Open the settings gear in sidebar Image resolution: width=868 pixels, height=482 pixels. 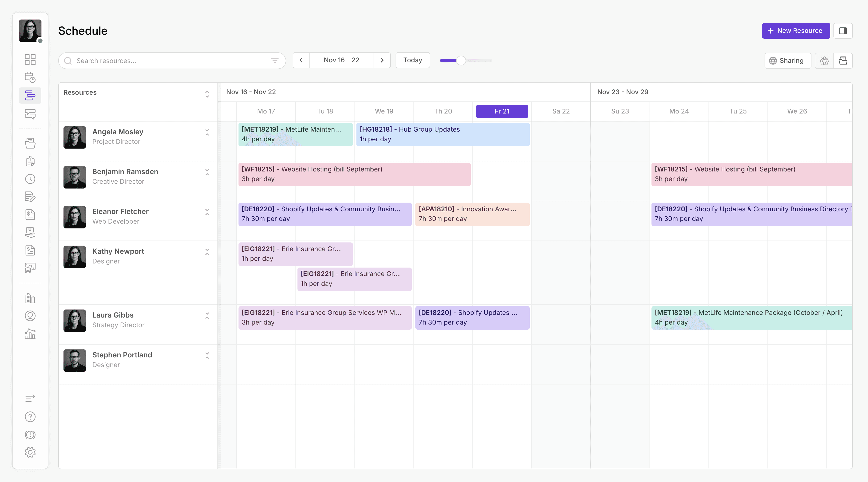click(30, 452)
